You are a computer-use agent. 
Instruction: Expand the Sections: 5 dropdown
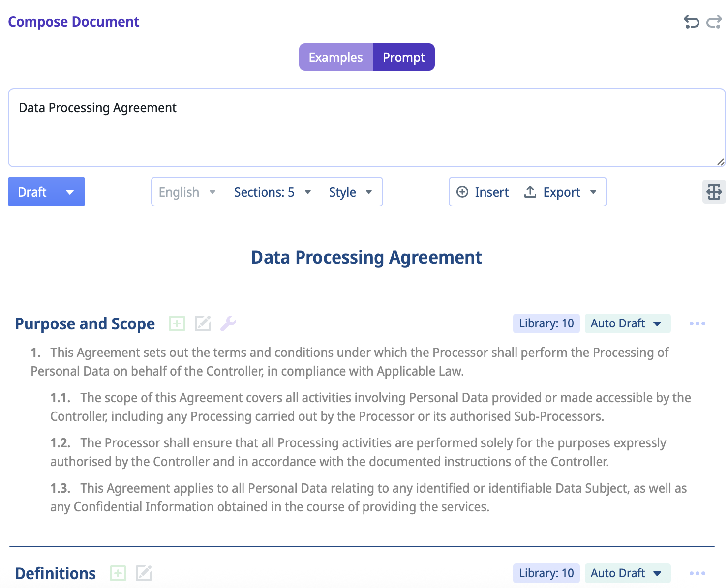coord(273,192)
